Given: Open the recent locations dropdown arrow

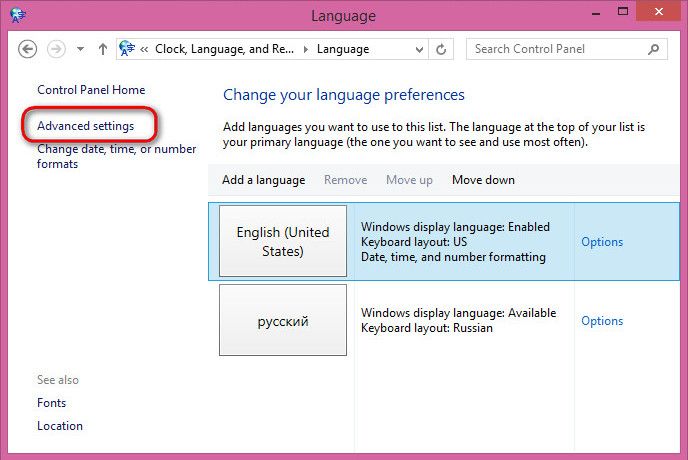Looking at the screenshot, I should [80, 49].
